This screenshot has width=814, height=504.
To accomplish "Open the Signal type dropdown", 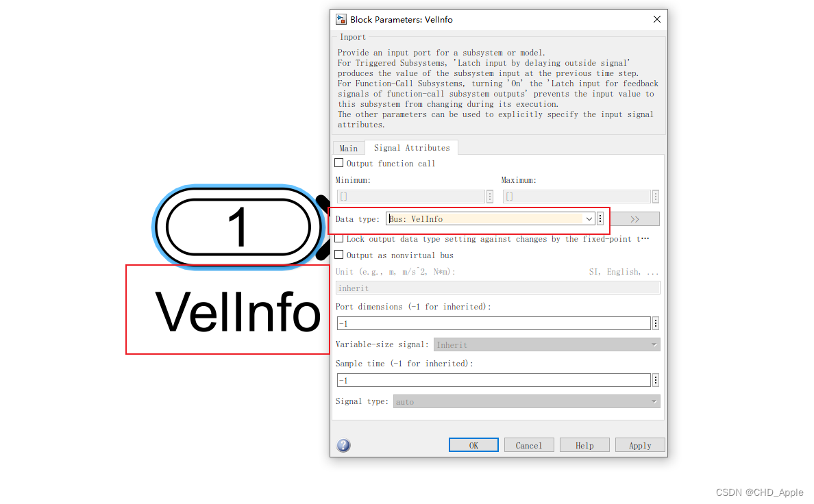I will 526,401.
